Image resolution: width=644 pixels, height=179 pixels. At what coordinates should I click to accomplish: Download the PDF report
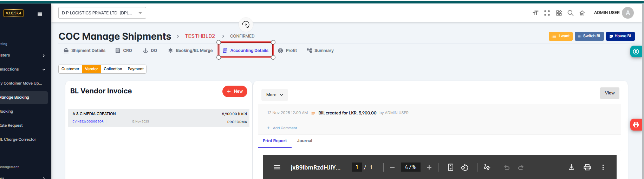click(x=571, y=167)
